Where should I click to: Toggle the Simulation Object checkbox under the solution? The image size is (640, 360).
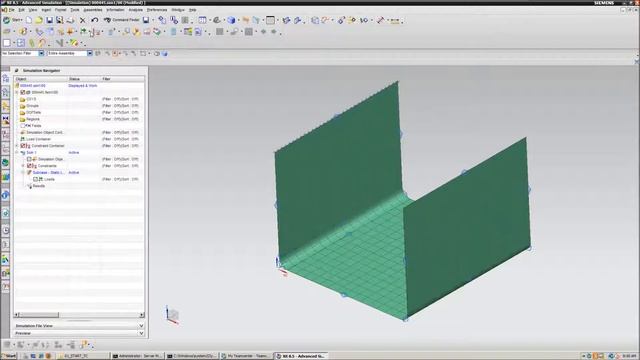pyautogui.click(x=29, y=159)
